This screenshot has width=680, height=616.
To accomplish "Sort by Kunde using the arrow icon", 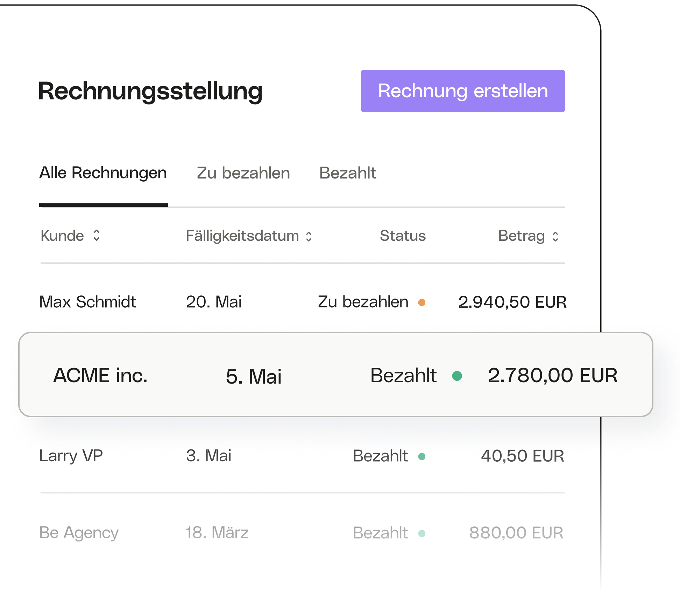I will [x=97, y=236].
